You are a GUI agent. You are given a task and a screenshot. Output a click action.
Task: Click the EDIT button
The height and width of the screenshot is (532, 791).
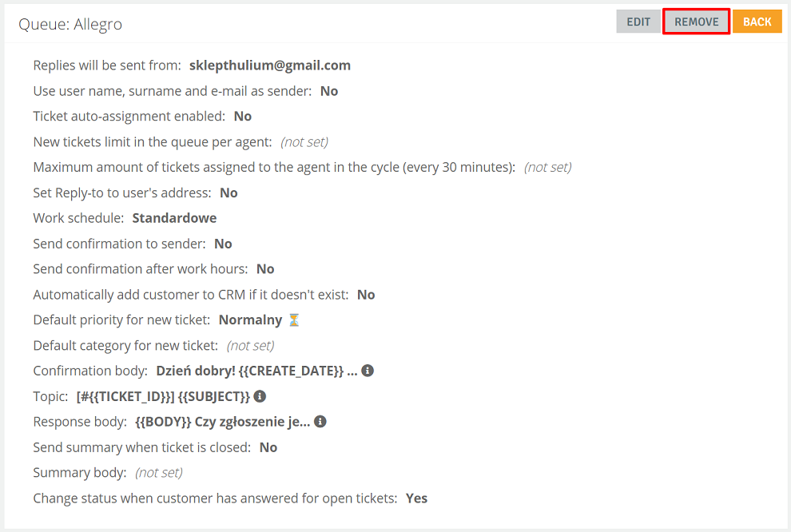pos(638,22)
